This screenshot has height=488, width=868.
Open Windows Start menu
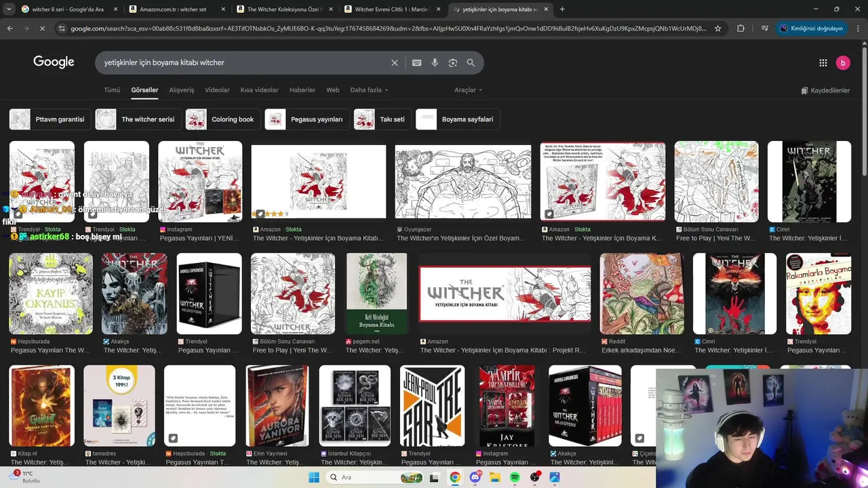point(313,477)
